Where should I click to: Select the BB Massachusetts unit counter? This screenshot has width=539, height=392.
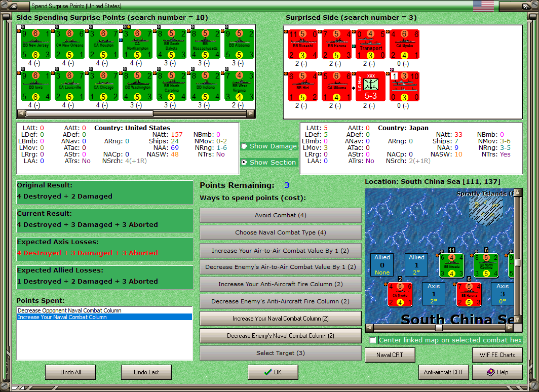tap(206, 44)
